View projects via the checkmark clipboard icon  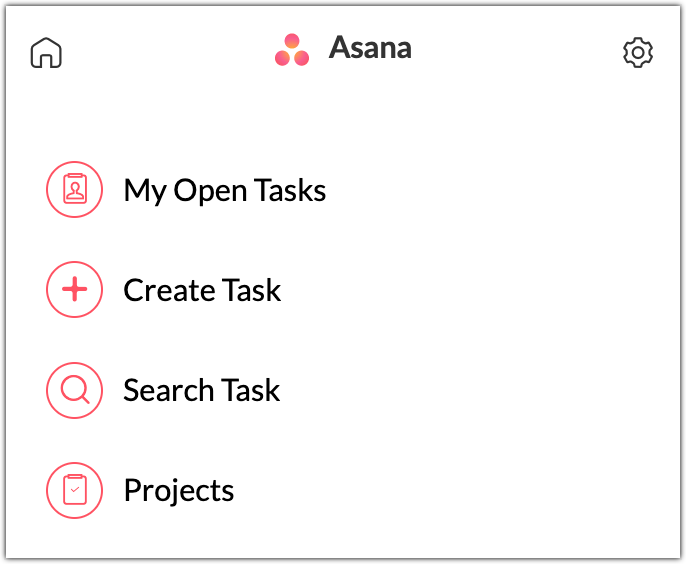coord(75,490)
